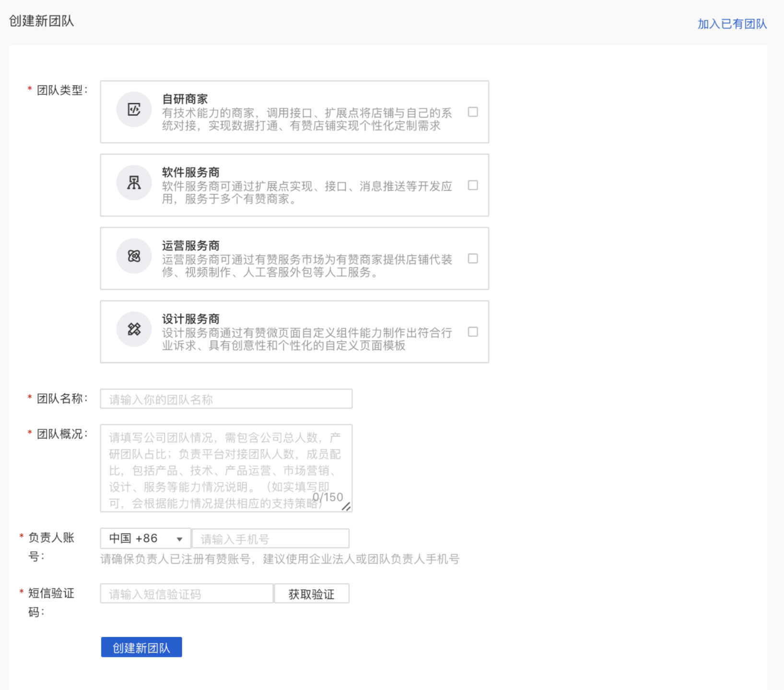The image size is (784, 690).
Task: Click the 设计服务商 description text
Action: 307,339
